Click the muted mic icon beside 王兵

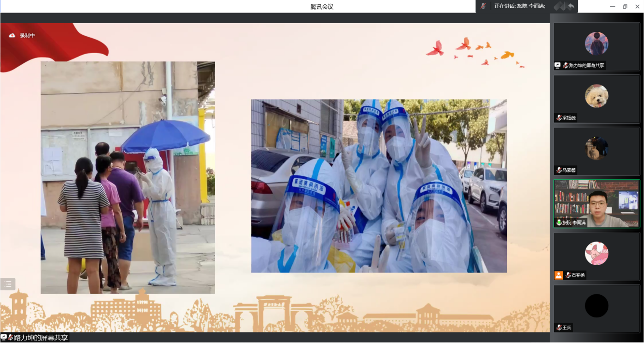(559, 328)
